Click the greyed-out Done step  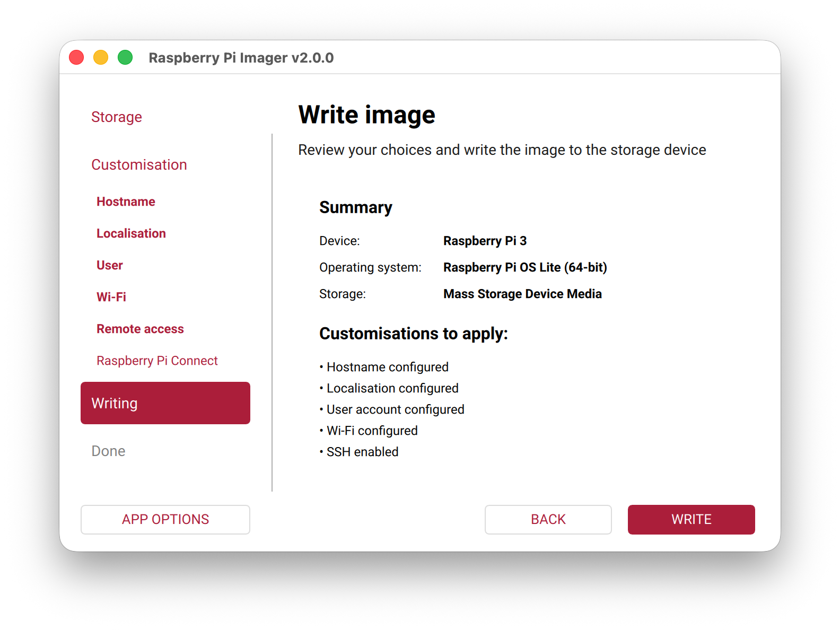(108, 451)
